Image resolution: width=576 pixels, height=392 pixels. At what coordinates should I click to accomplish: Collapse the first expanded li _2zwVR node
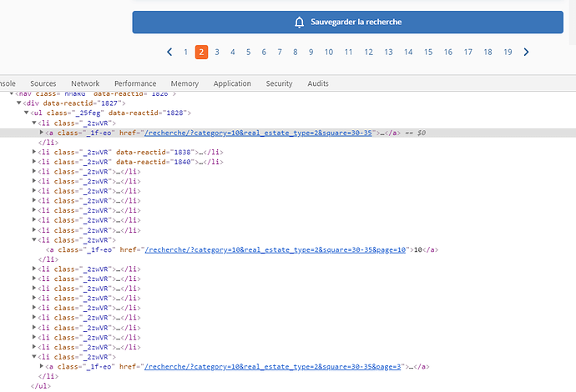point(34,123)
